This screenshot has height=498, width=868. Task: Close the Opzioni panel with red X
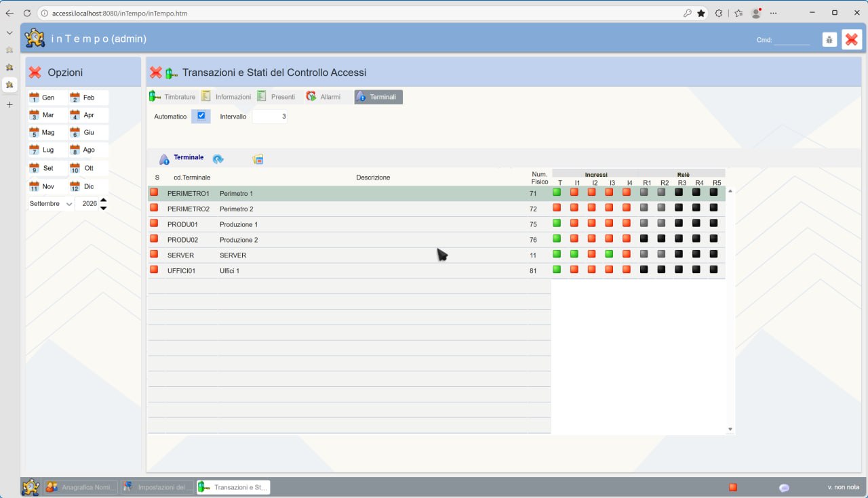tap(35, 72)
